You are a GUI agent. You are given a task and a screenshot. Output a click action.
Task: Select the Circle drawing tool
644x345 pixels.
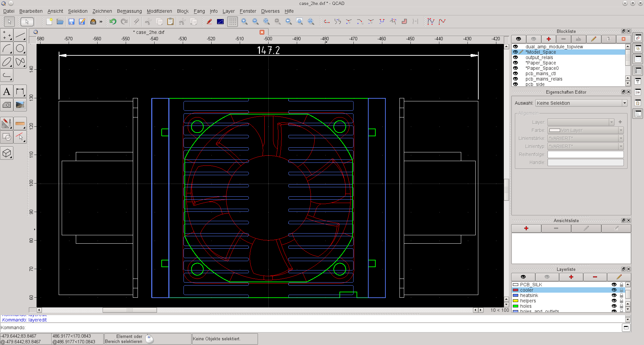20,48
